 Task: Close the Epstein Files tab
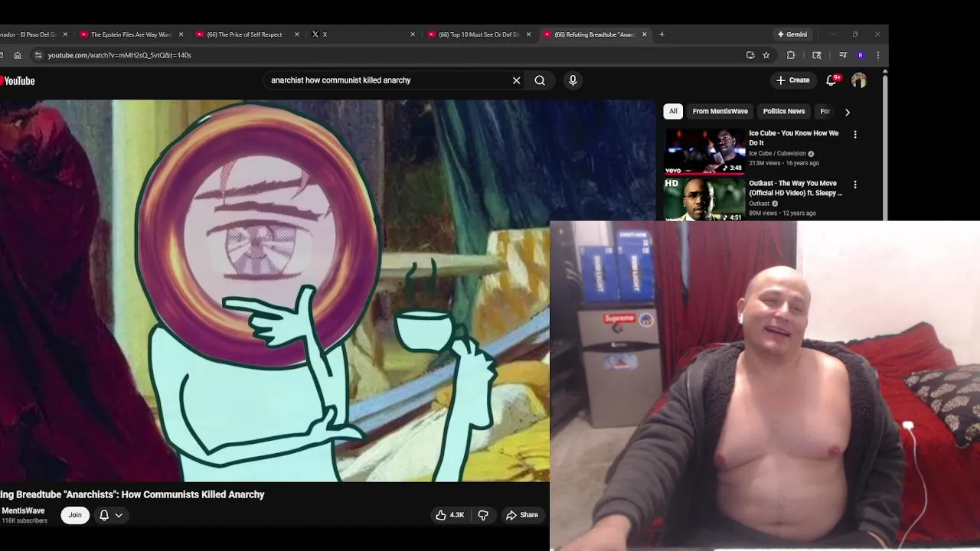click(181, 34)
